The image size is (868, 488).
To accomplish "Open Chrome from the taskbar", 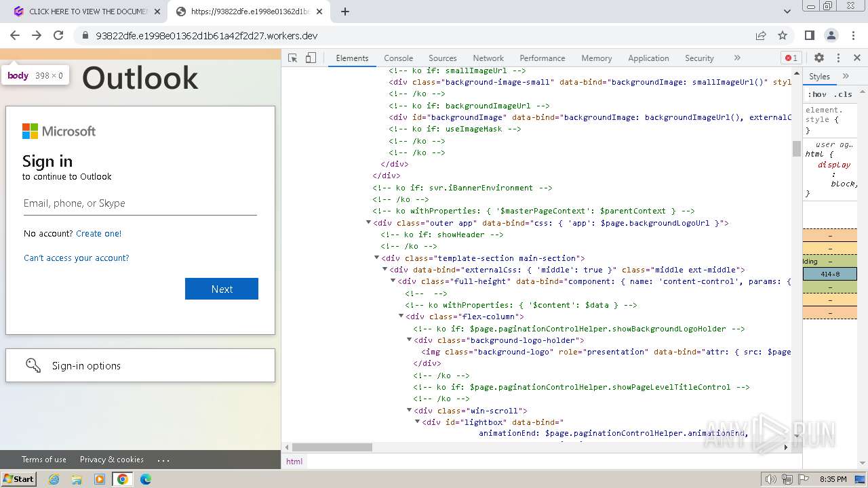I will coord(122,479).
